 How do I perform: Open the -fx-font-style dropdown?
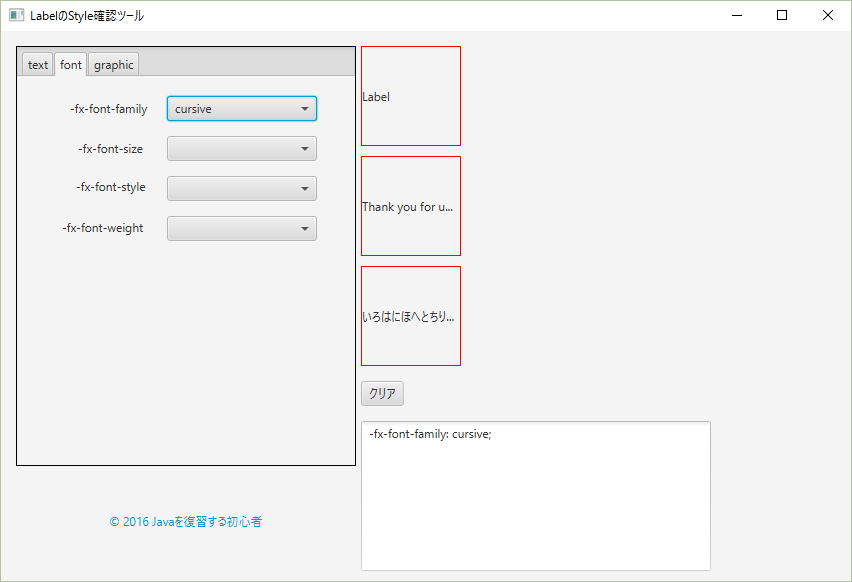(241, 188)
